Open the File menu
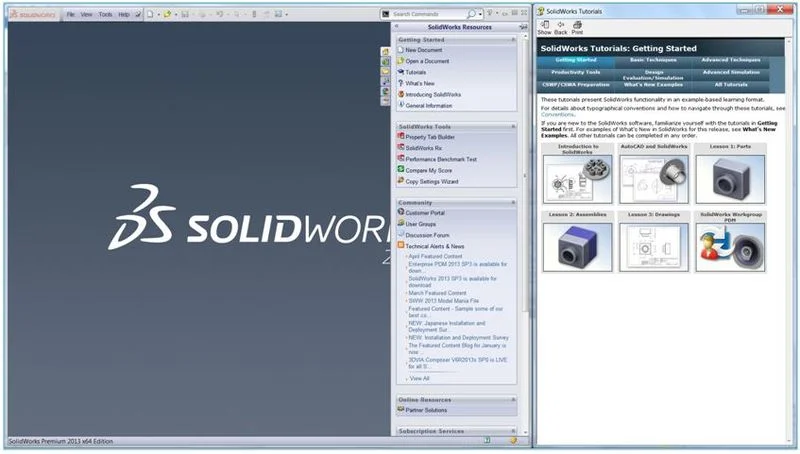Viewport: 800px width, 454px height. click(x=70, y=15)
